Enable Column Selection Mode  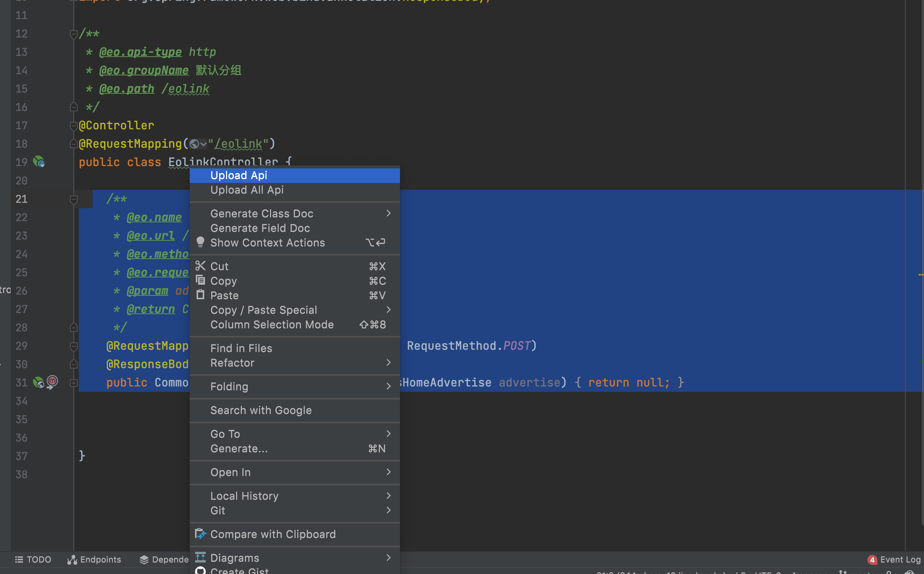[294, 325]
